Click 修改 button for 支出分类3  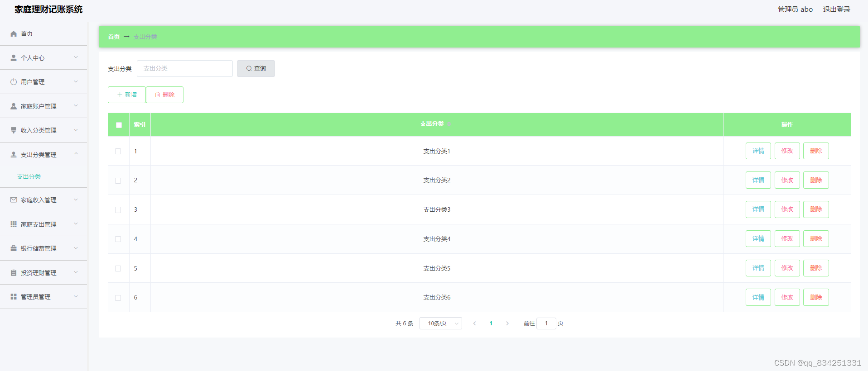[x=787, y=209]
